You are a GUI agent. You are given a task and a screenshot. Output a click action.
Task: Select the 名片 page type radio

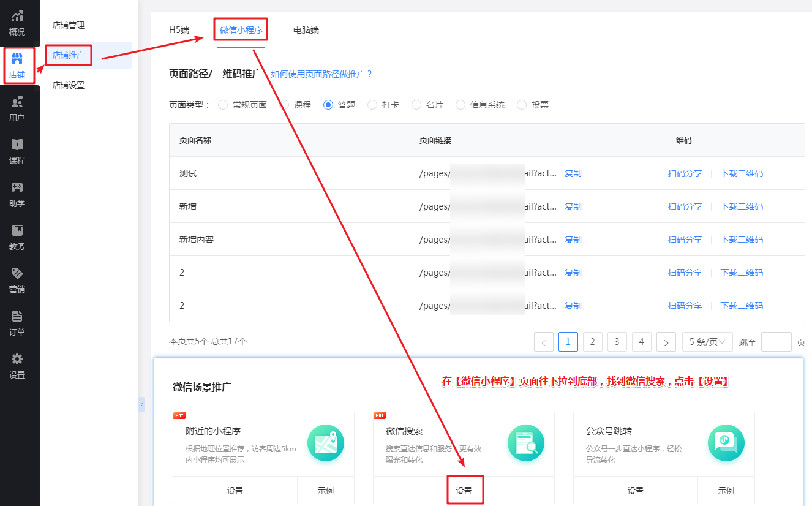(416, 105)
